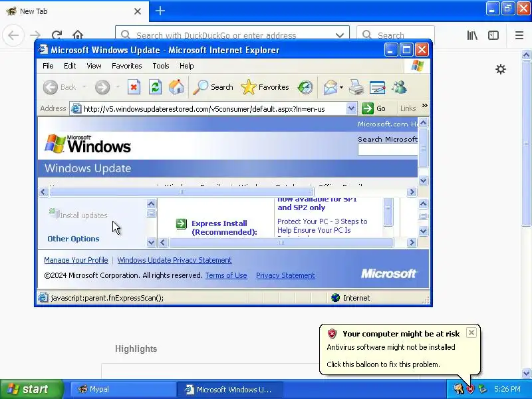Select Microsoft Windows Update taskbar button
This screenshot has width=532, height=399.
[x=230, y=389]
